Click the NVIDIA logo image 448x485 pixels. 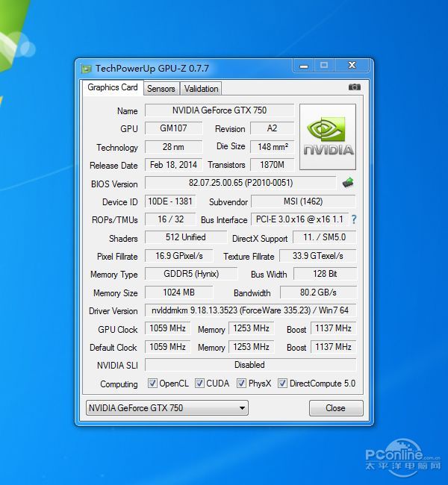pos(328,137)
